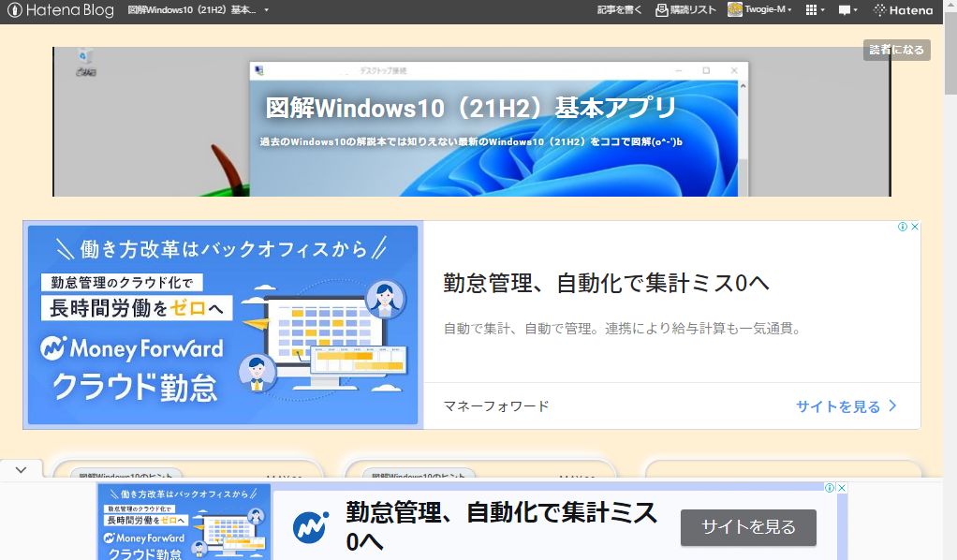The image size is (957, 560).
Task: Click the Hatena logo at top right
Action: point(903,9)
